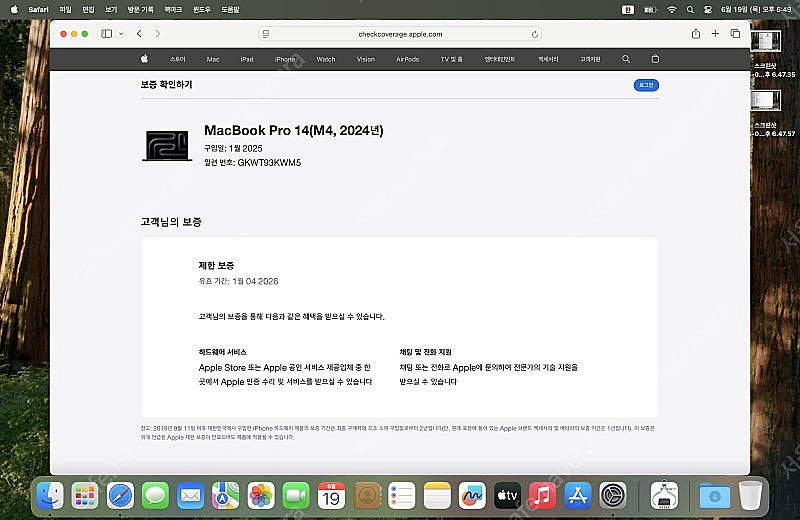Viewport: 800px width, 520px height.
Task: Open Finder from the Dock
Action: (50, 496)
